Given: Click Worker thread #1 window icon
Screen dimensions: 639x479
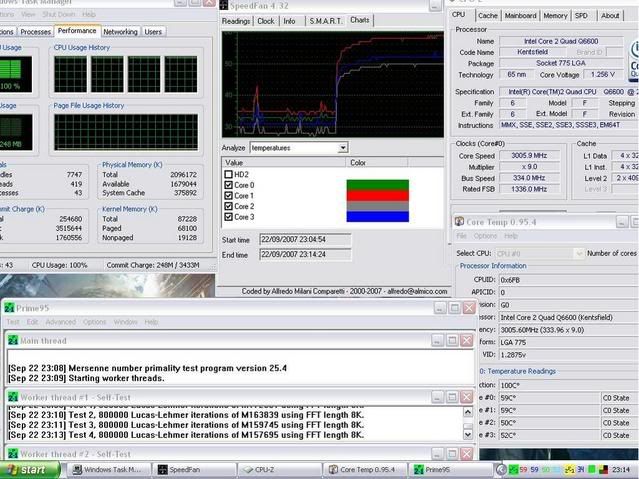Looking at the screenshot, I should click(x=13, y=397).
